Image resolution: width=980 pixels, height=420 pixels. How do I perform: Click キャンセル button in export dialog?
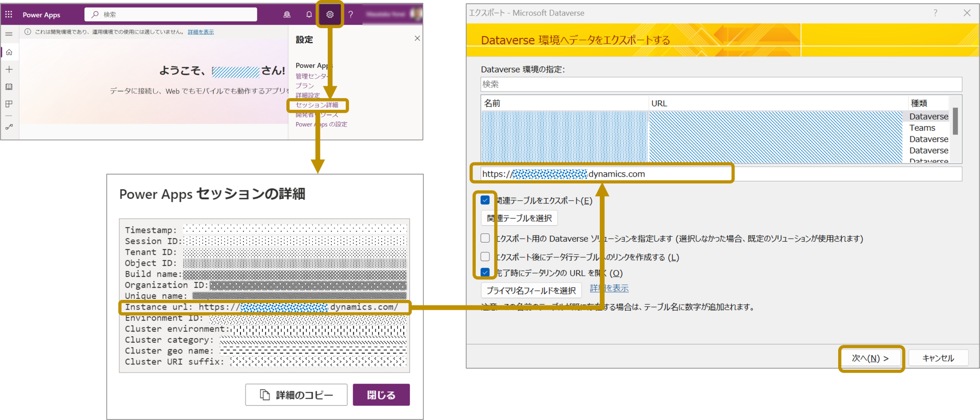click(938, 358)
